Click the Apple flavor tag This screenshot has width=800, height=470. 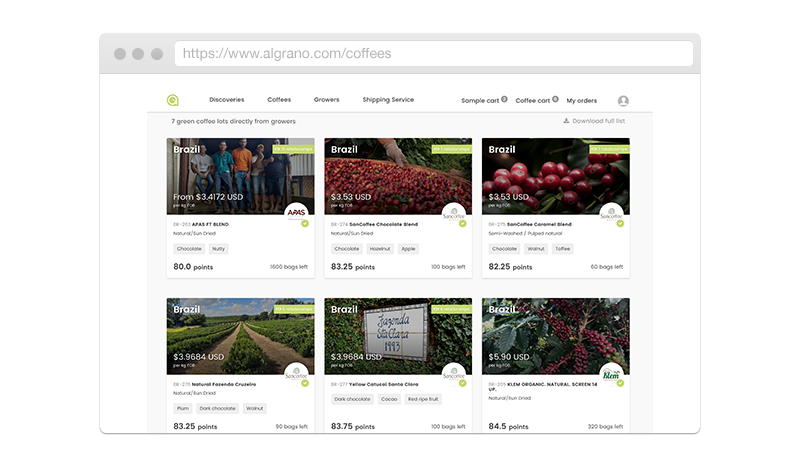click(408, 249)
